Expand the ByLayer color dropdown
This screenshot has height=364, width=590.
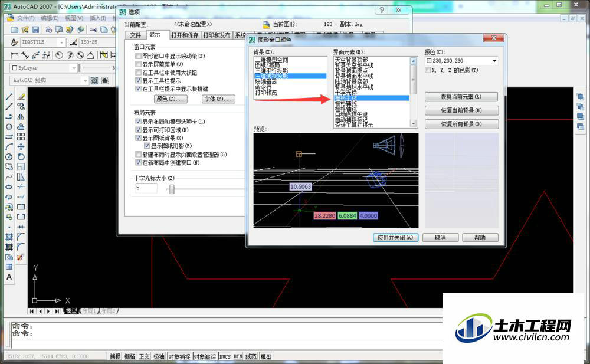(74, 68)
